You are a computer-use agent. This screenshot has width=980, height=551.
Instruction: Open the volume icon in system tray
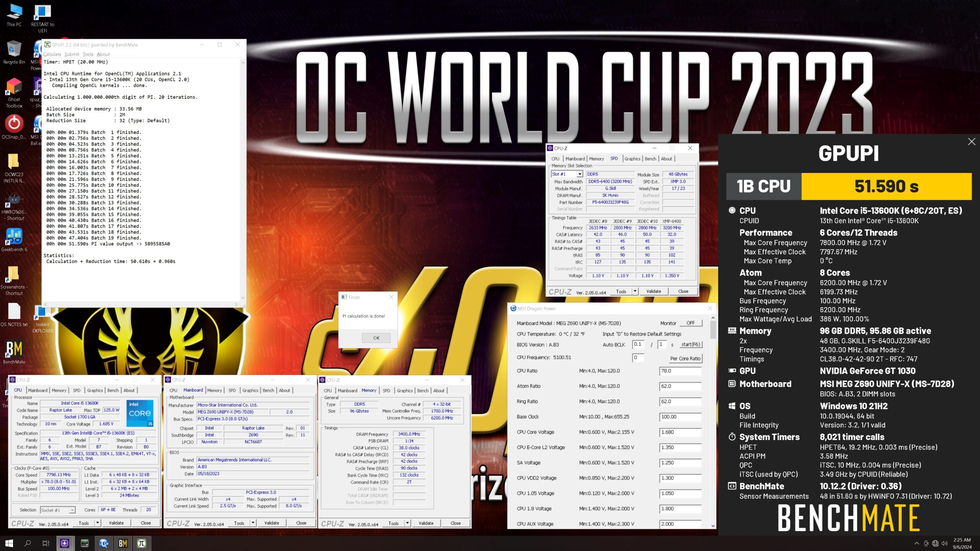point(944,543)
